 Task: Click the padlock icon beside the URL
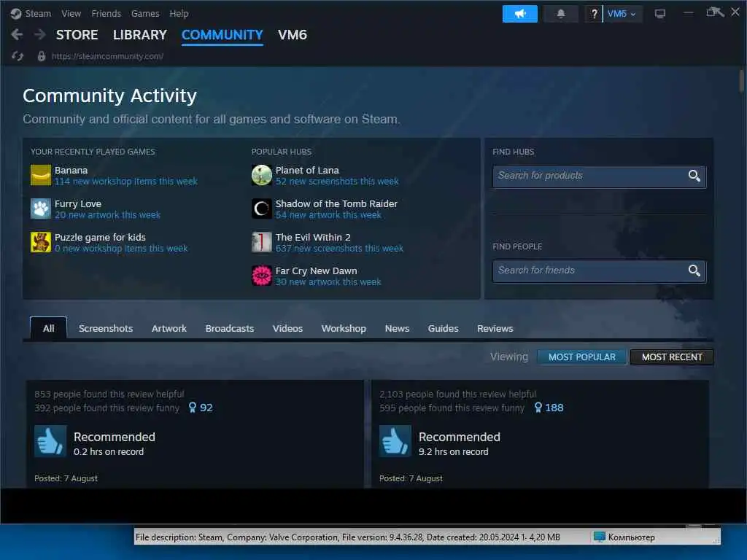[42, 56]
